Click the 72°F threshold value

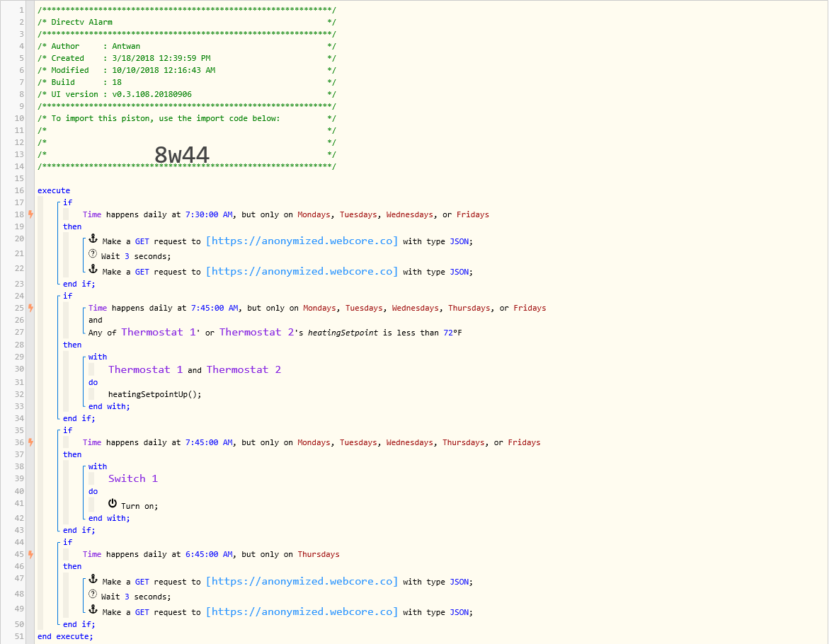tap(452, 333)
